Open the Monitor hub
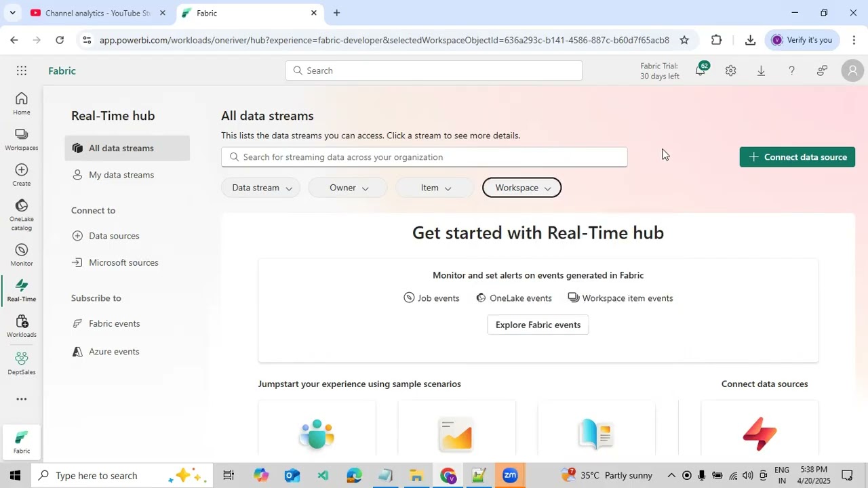 pyautogui.click(x=22, y=255)
